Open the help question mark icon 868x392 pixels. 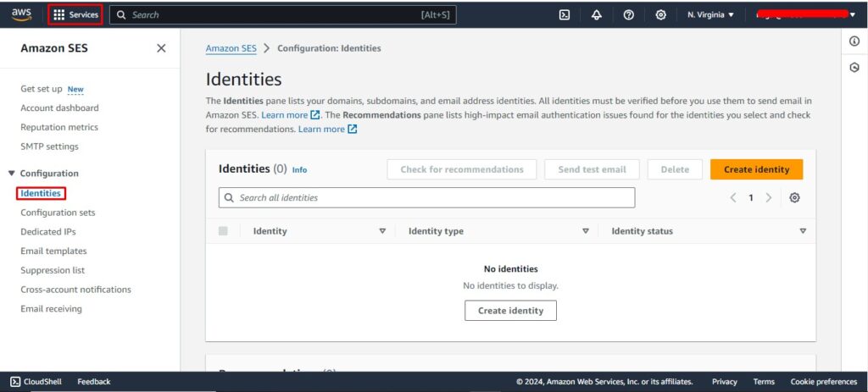(x=628, y=15)
